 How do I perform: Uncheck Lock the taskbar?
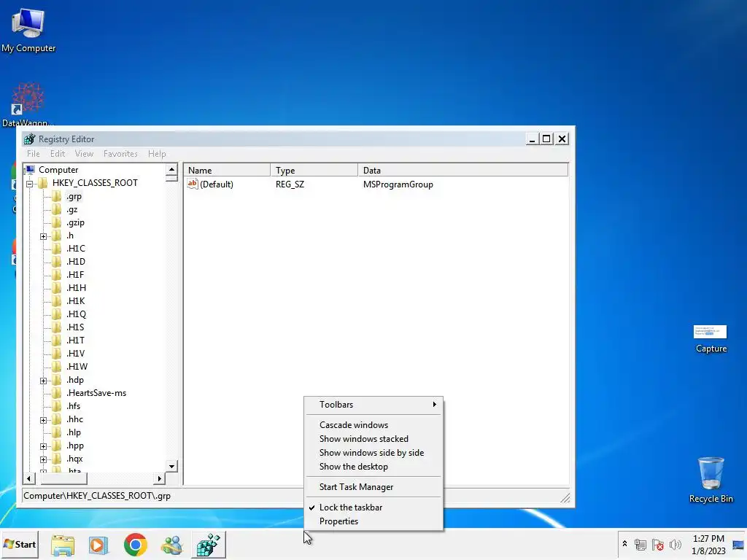(x=373, y=507)
